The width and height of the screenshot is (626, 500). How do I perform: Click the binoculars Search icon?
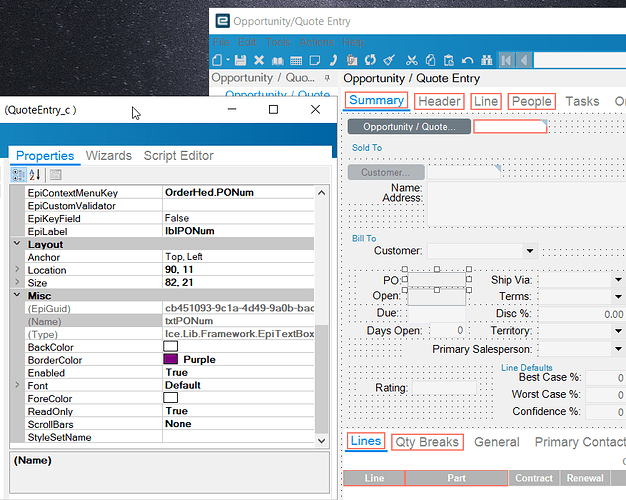[487, 61]
